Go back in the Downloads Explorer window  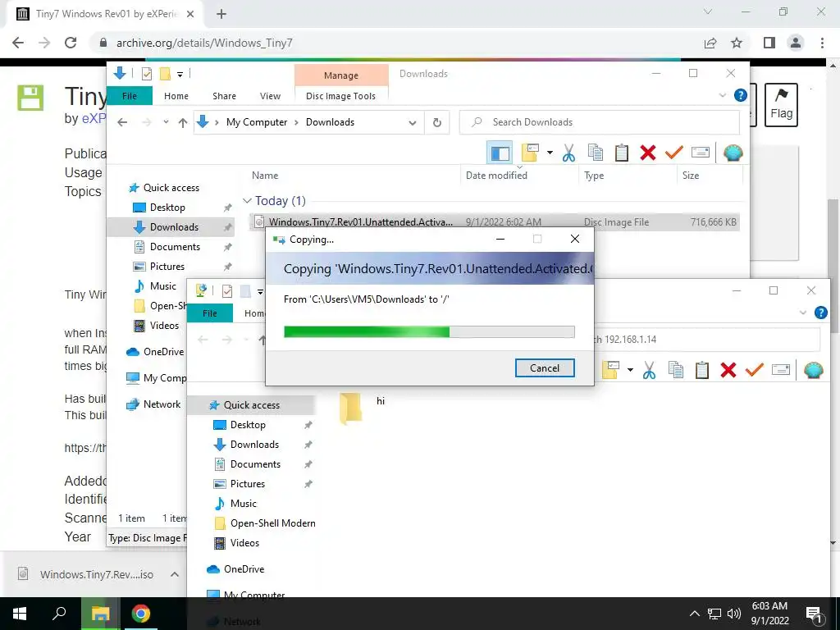pyautogui.click(x=122, y=122)
